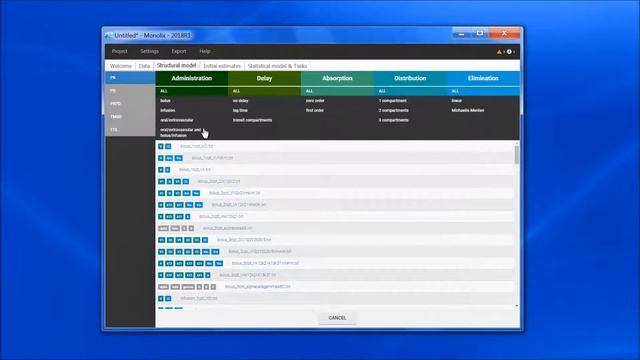Select the PD library in sidebar

(x=130, y=91)
